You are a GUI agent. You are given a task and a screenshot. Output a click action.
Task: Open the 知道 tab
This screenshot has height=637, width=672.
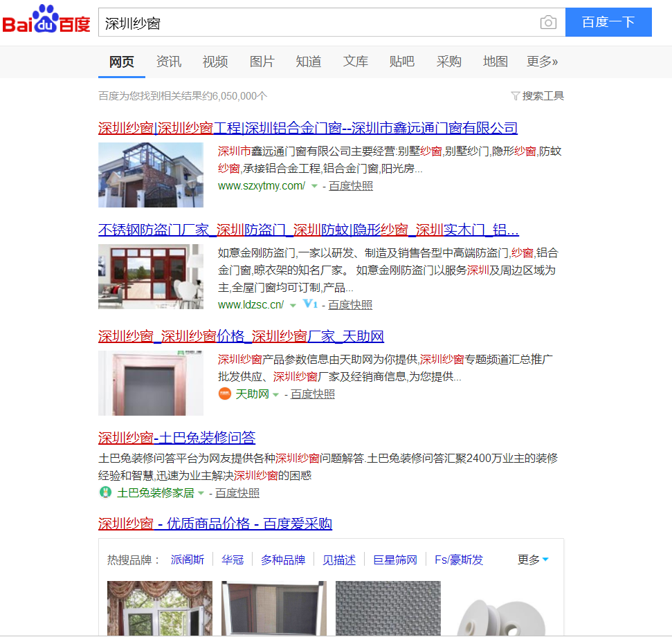coord(309,62)
